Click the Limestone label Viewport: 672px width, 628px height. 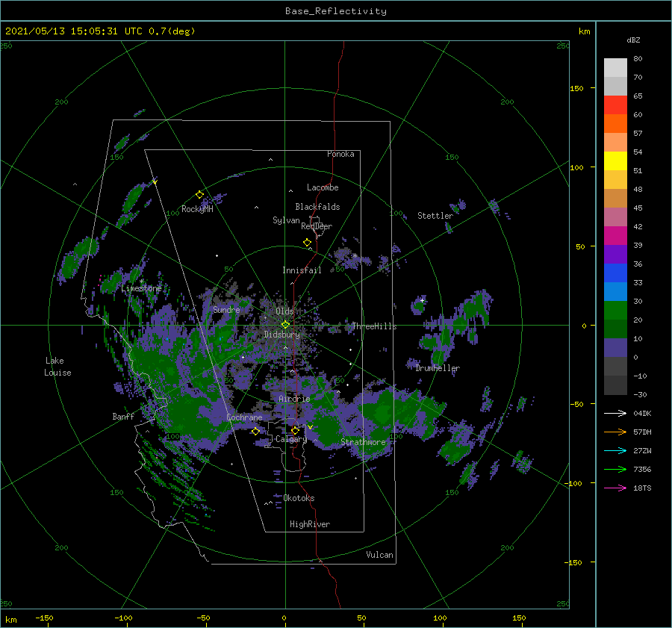(141, 288)
